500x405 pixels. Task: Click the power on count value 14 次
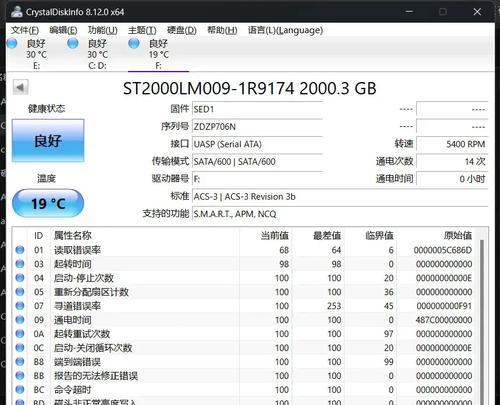pyautogui.click(x=452, y=162)
